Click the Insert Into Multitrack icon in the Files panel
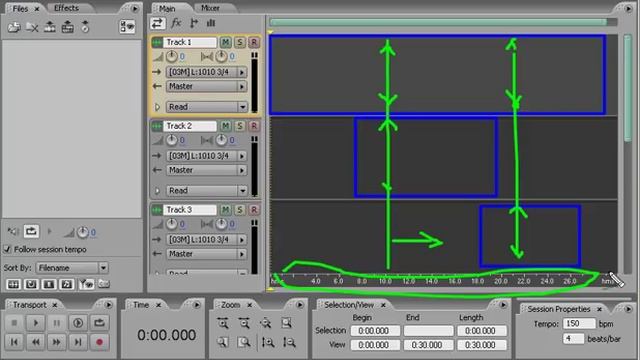 (x=50, y=27)
